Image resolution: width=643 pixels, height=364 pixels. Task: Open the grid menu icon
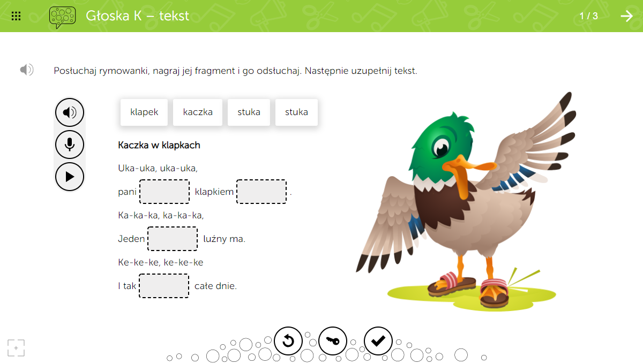(16, 16)
